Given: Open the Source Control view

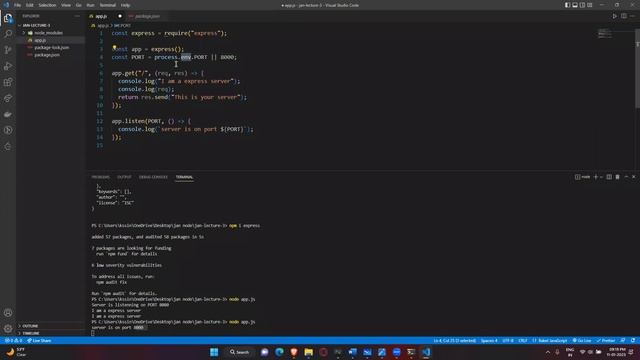Looking at the screenshot, I should pyautogui.click(x=8, y=50).
